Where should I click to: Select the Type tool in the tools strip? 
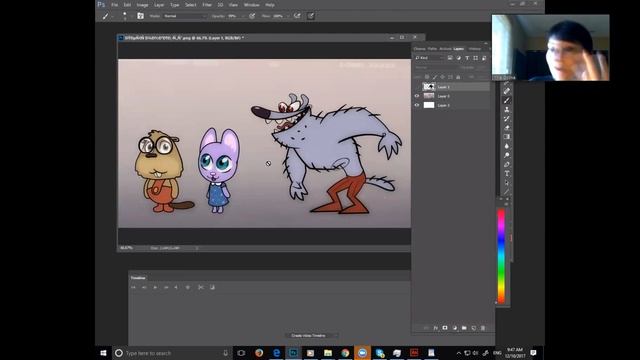click(x=507, y=173)
